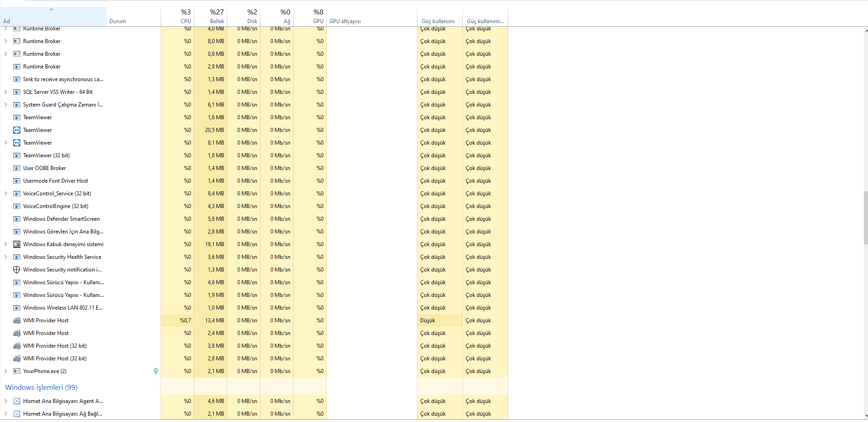Select the YourPhone.exe (2) process name

pyautogui.click(x=45, y=371)
